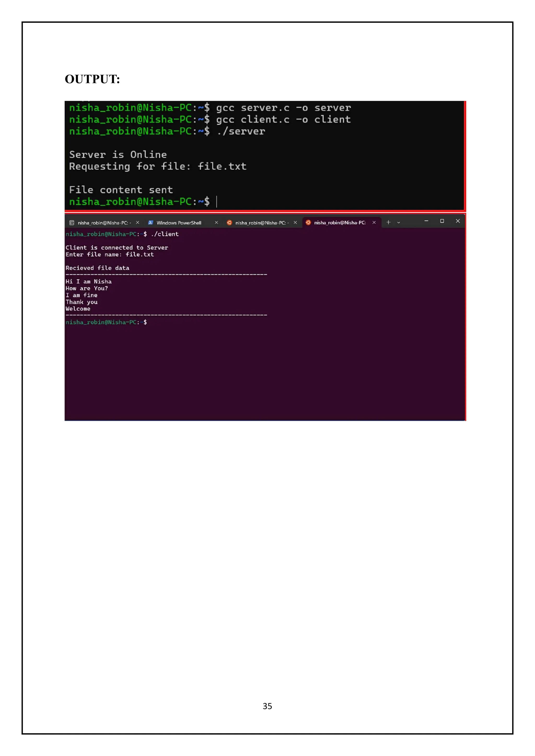The width and height of the screenshot is (535, 756).
Task: Switch to the Windows PowerShell tab
Action: [x=179, y=223]
